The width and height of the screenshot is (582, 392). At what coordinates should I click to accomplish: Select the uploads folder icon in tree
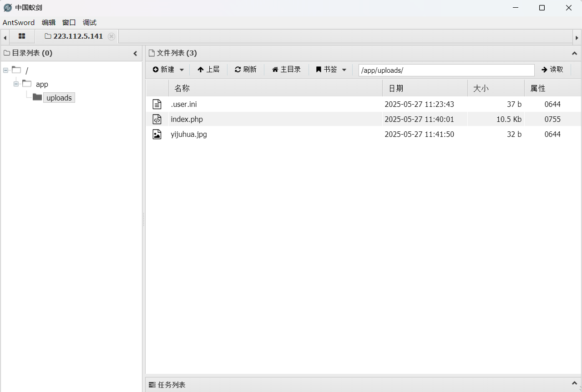coord(37,97)
